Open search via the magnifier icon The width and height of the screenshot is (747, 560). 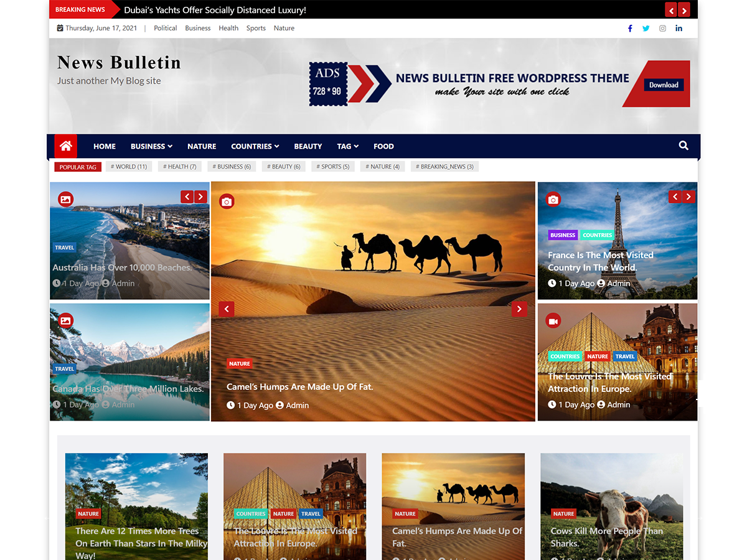click(684, 145)
